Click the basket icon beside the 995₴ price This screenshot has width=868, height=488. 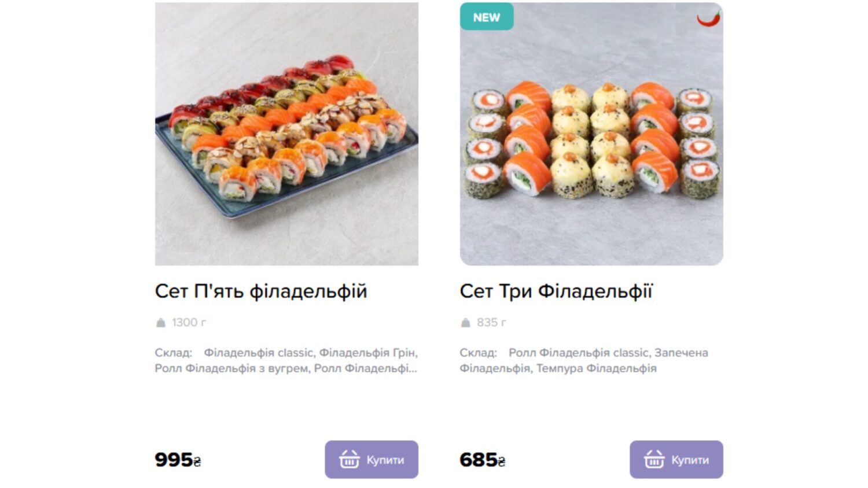point(349,459)
